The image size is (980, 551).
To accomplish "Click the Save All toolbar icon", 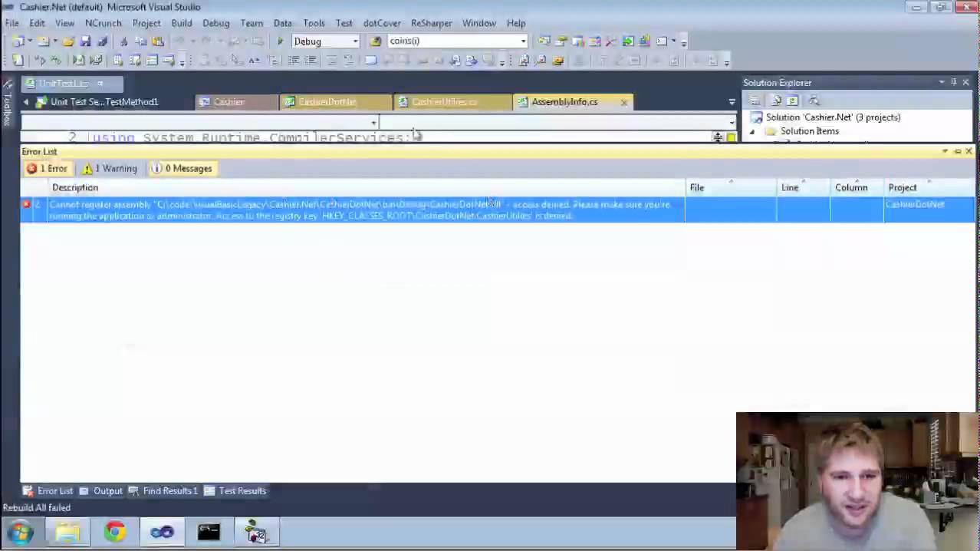I will pyautogui.click(x=101, y=41).
